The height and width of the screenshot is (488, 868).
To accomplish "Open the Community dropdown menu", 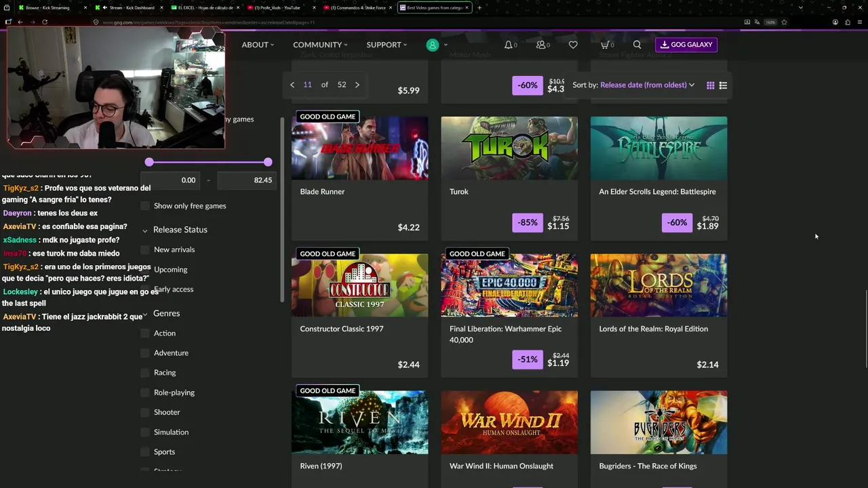I will coord(320,45).
